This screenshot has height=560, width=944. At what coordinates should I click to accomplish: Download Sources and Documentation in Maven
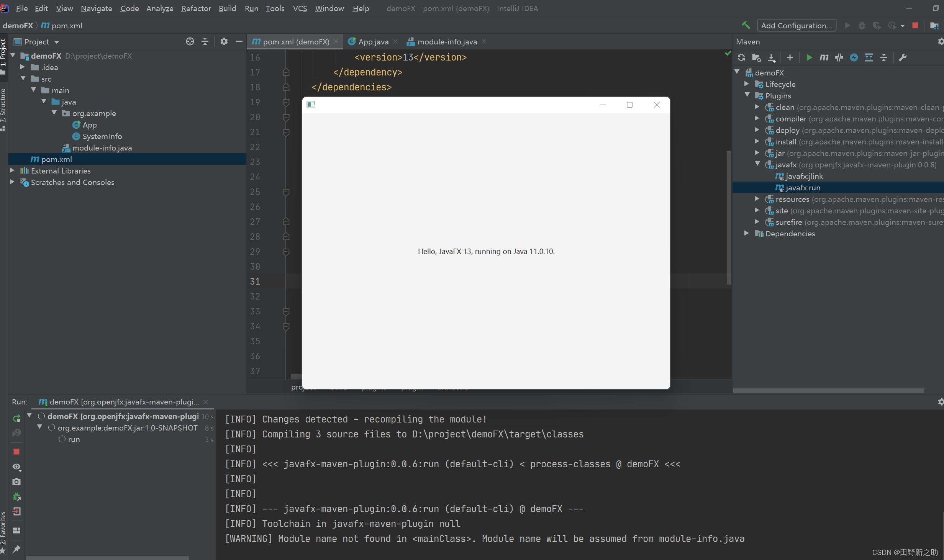[x=771, y=57]
